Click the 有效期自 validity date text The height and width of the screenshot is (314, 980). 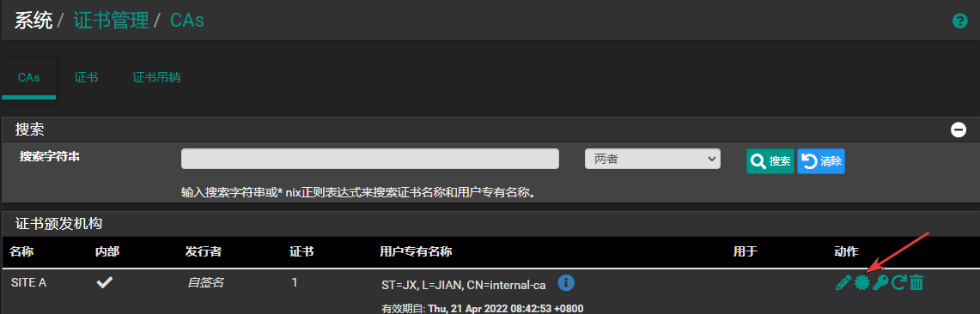tap(482, 308)
